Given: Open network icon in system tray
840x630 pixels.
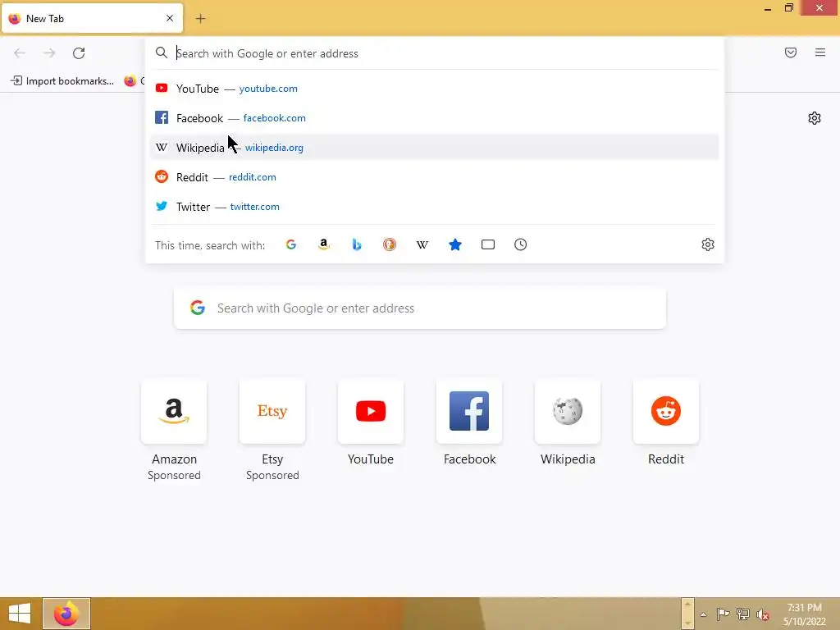Looking at the screenshot, I should (743, 614).
